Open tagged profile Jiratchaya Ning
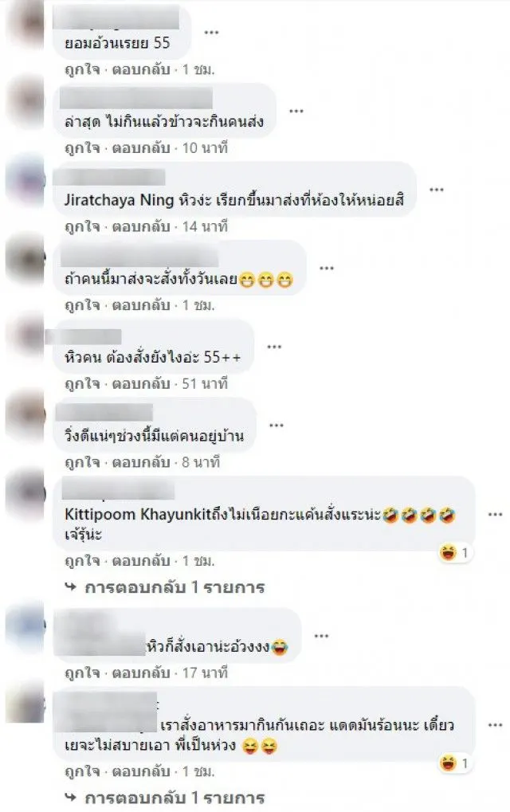The width and height of the screenshot is (510, 812). tap(119, 201)
